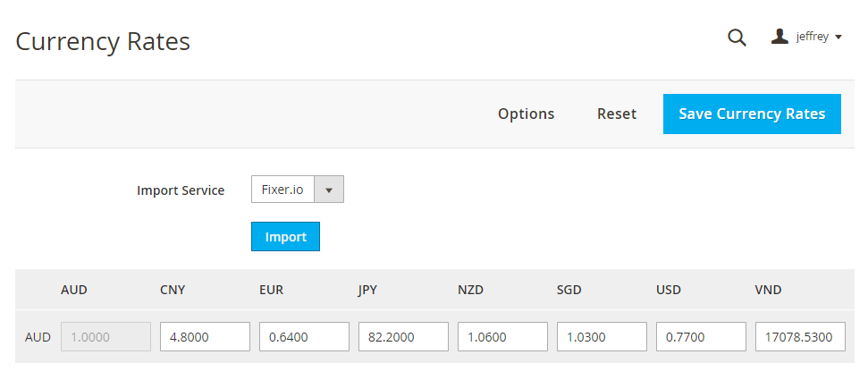Reset the currency rates
The width and height of the screenshot is (868, 380).
tap(617, 114)
